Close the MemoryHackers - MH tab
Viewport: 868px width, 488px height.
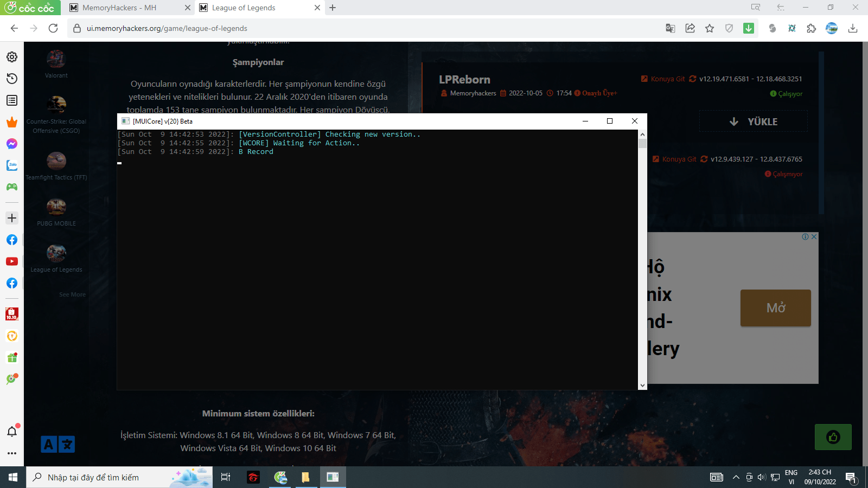point(188,8)
